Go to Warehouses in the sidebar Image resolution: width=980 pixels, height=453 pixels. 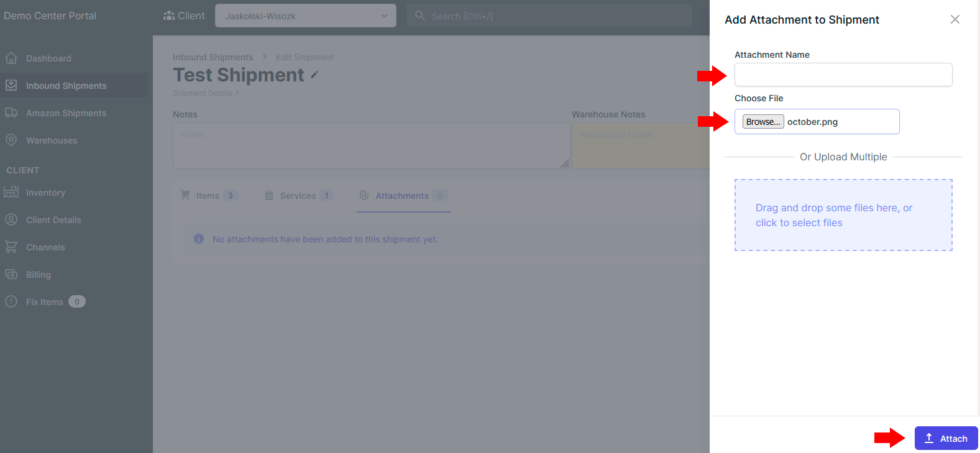coord(75,140)
